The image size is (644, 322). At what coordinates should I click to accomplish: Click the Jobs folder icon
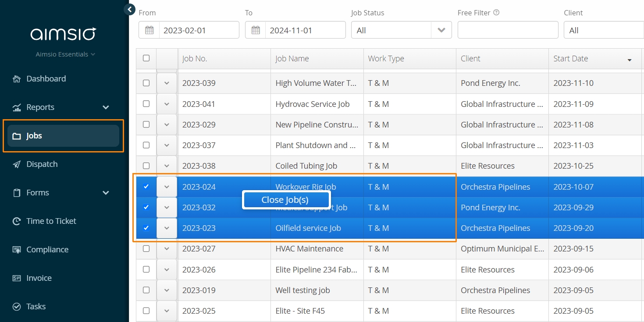(x=17, y=136)
